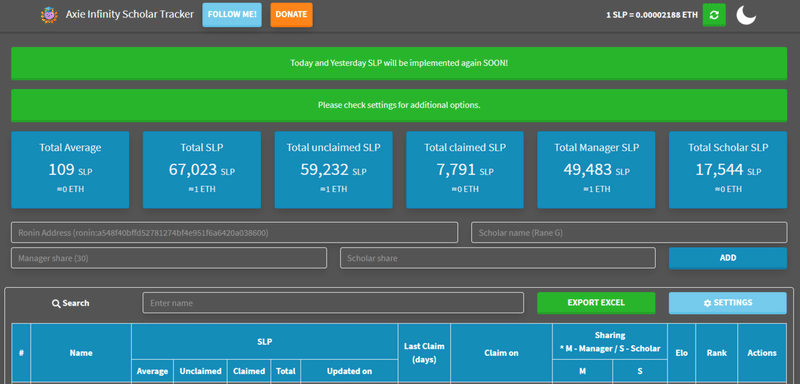
Task: Click the orange DONATE button
Action: [291, 15]
